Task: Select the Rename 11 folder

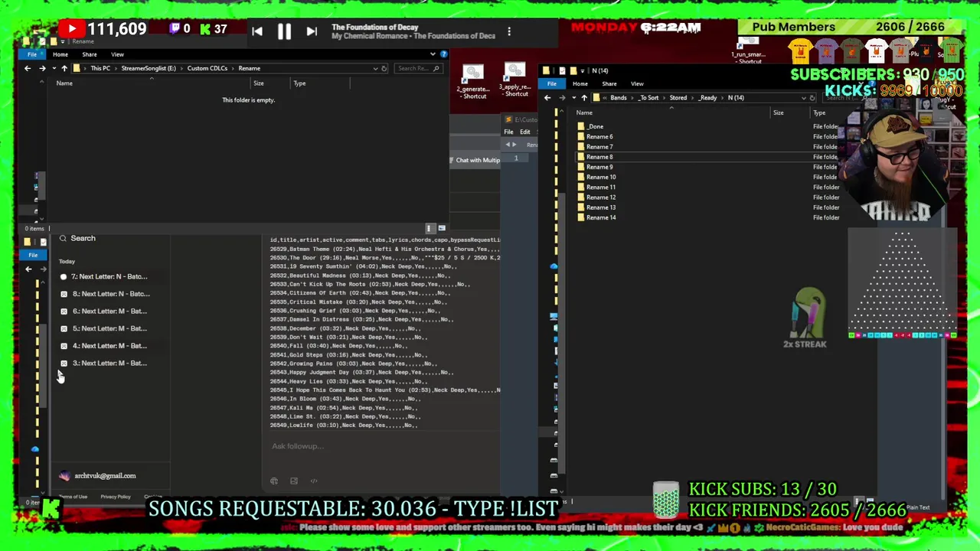Action: (x=601, y=187)
